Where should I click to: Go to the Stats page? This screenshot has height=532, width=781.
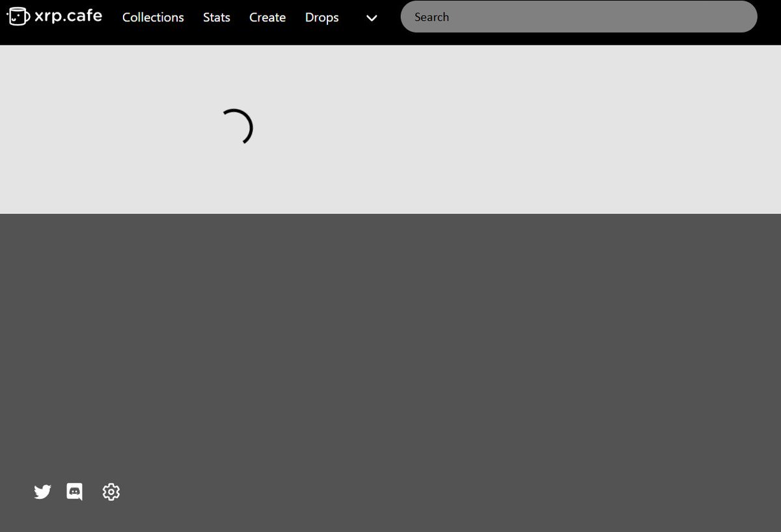tap(217, 18)
